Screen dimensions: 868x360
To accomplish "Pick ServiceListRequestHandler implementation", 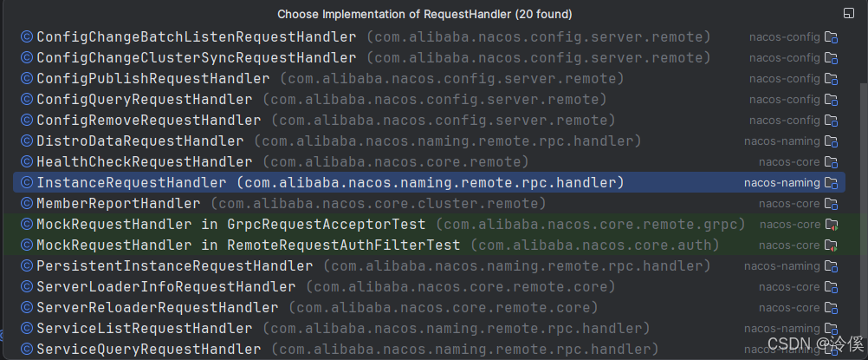I will click(429, 329).
